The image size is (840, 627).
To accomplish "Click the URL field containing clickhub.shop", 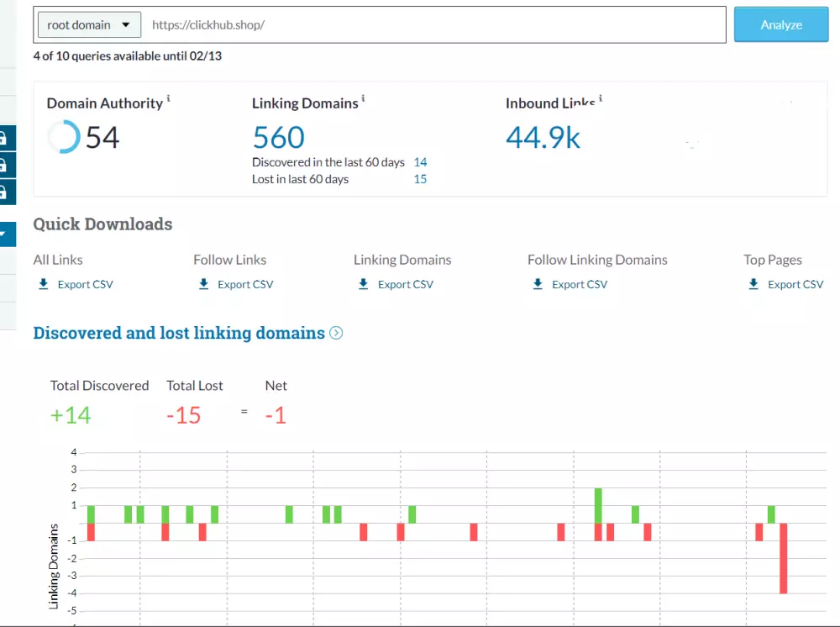I will pos(433,25).
